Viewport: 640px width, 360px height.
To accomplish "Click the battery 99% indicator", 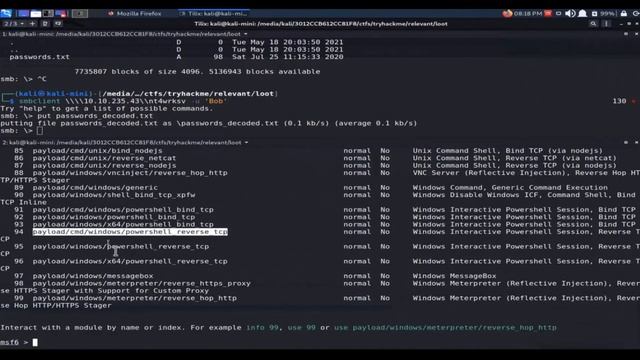I will pos(604,13).
